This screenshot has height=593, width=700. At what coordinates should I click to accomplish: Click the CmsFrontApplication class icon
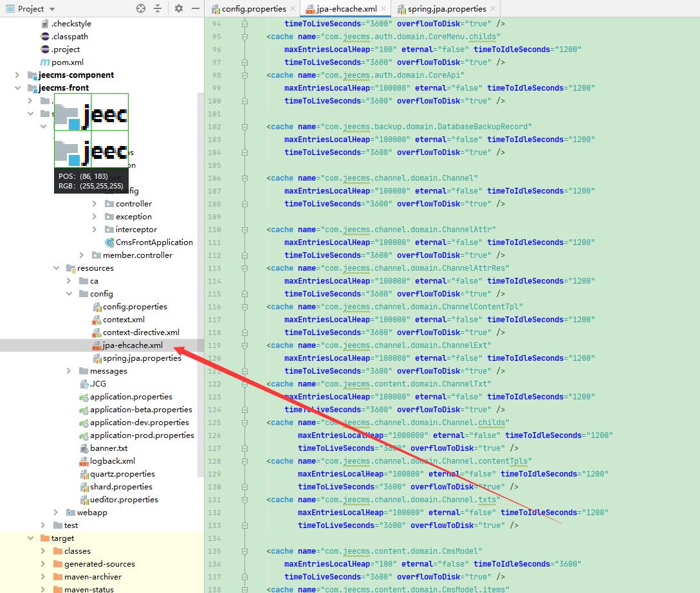(110, 242)
